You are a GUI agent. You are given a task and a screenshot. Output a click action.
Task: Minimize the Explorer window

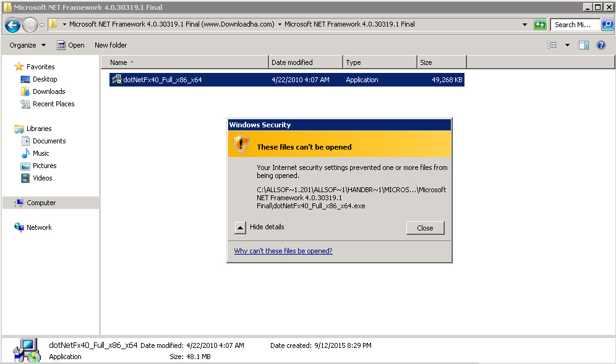[588, 7]
